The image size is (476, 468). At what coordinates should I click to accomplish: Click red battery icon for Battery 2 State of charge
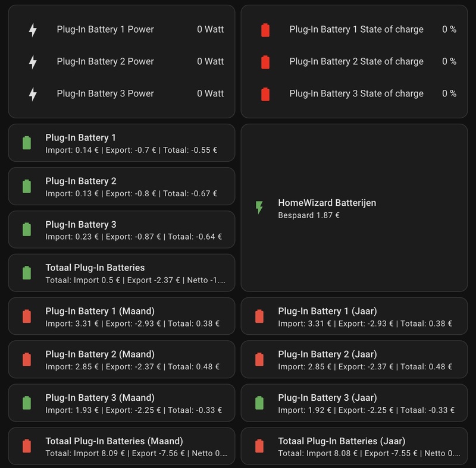click(265, 62)
